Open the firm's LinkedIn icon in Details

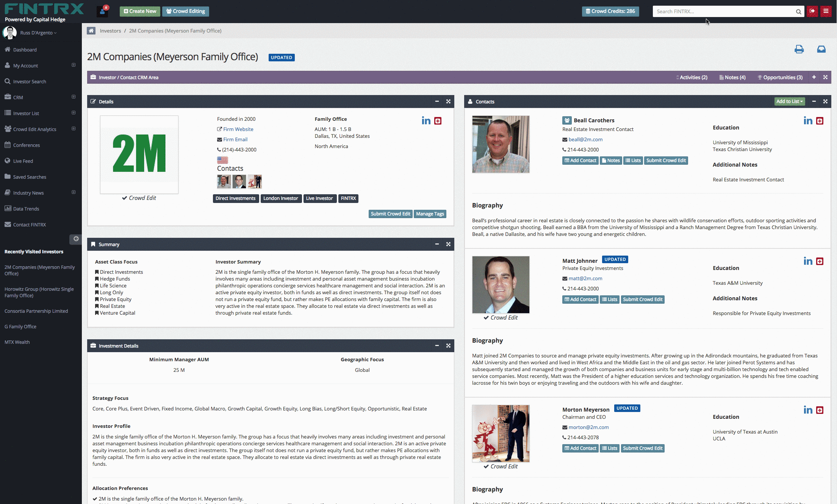click(x=426, y=121)
